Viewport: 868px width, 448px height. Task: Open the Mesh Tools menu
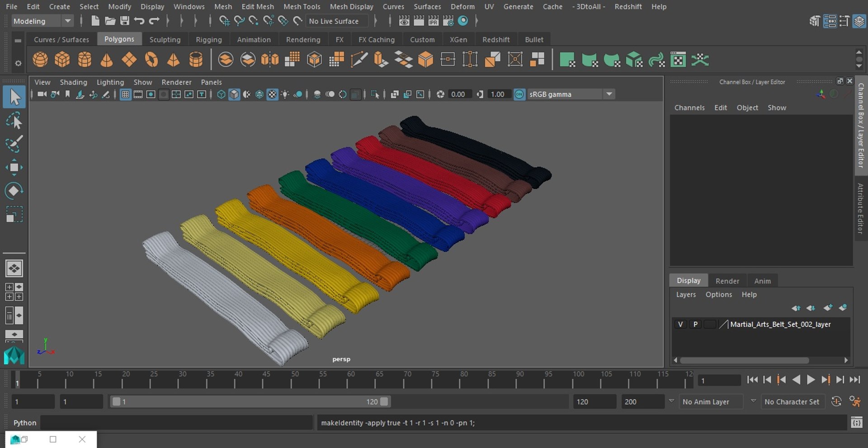(x=302, y=6)
